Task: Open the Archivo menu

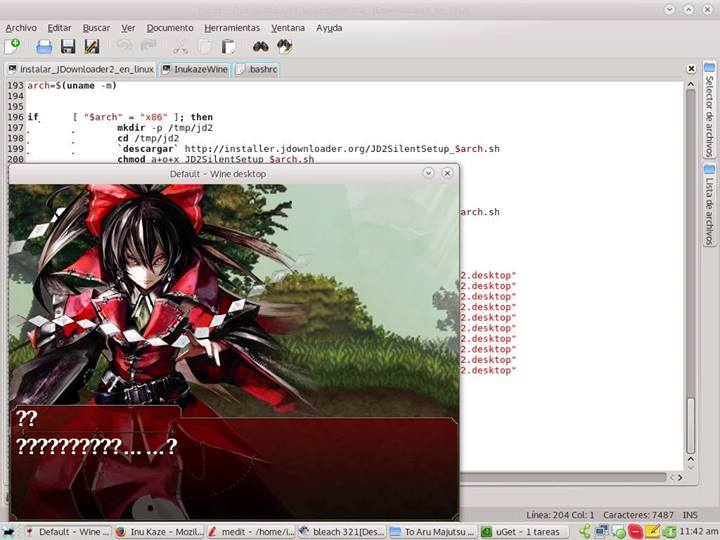Action: click(x=21, y=28)
